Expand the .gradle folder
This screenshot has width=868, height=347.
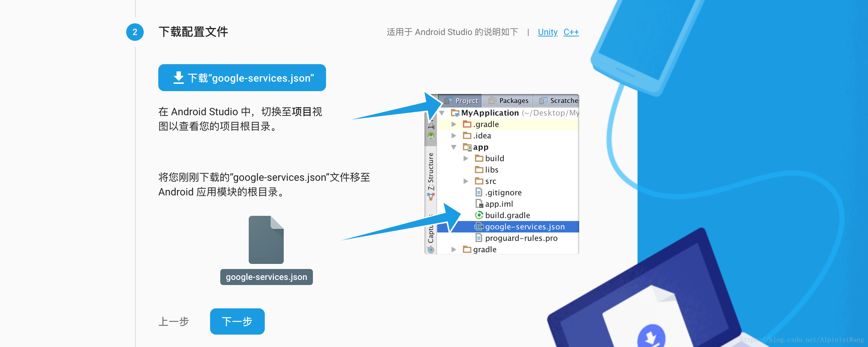(454, 124)
